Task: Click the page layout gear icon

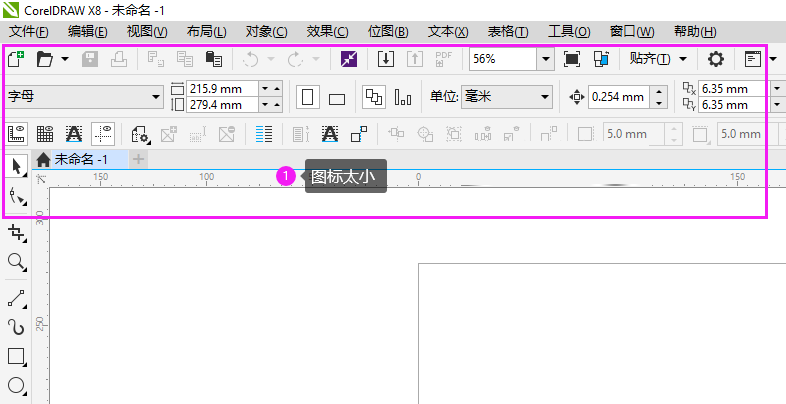Action: click(140, 134)
